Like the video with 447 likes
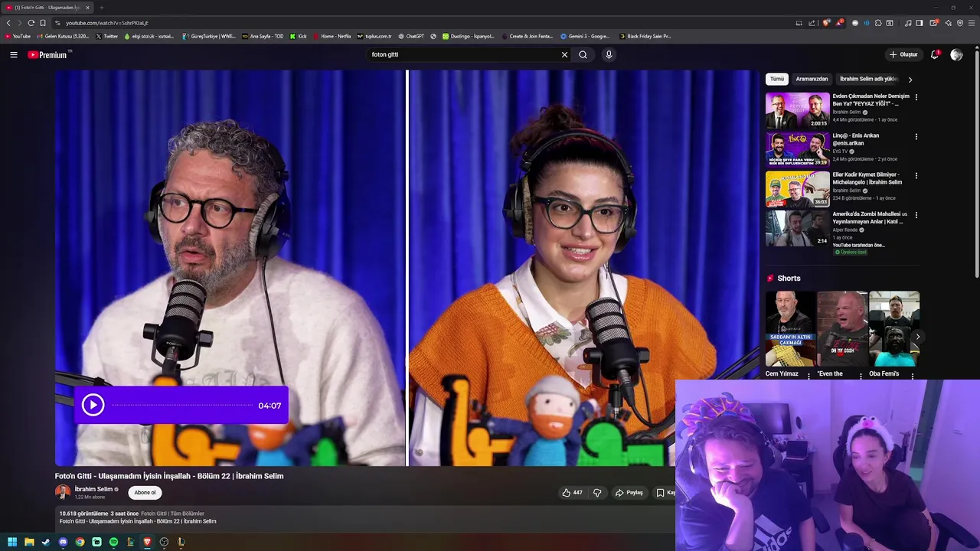 pyautogui.click(x=572, y=493)
